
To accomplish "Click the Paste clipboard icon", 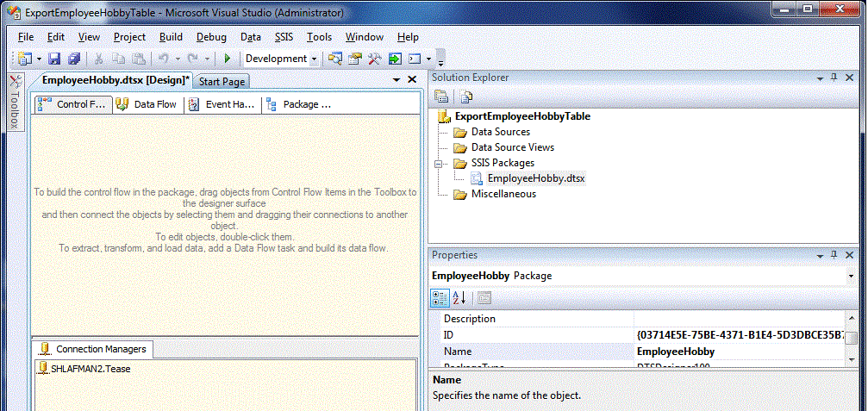I will point(139,59).
